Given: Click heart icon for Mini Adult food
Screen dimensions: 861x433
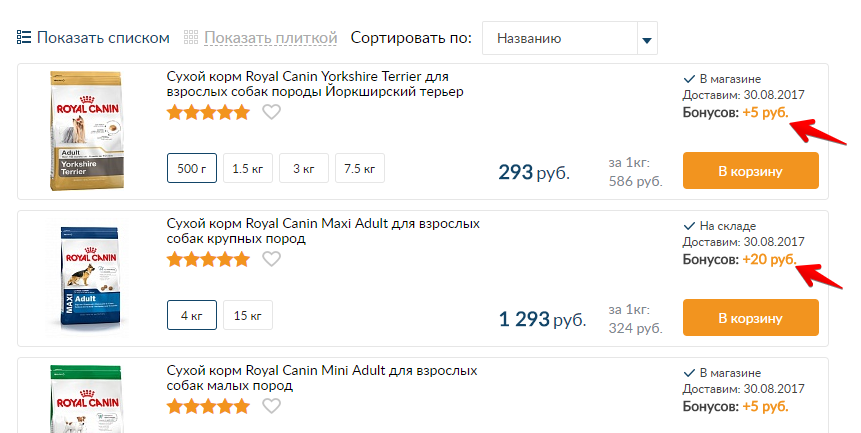Looking at the screenshot, I should (x=271, y=406).
